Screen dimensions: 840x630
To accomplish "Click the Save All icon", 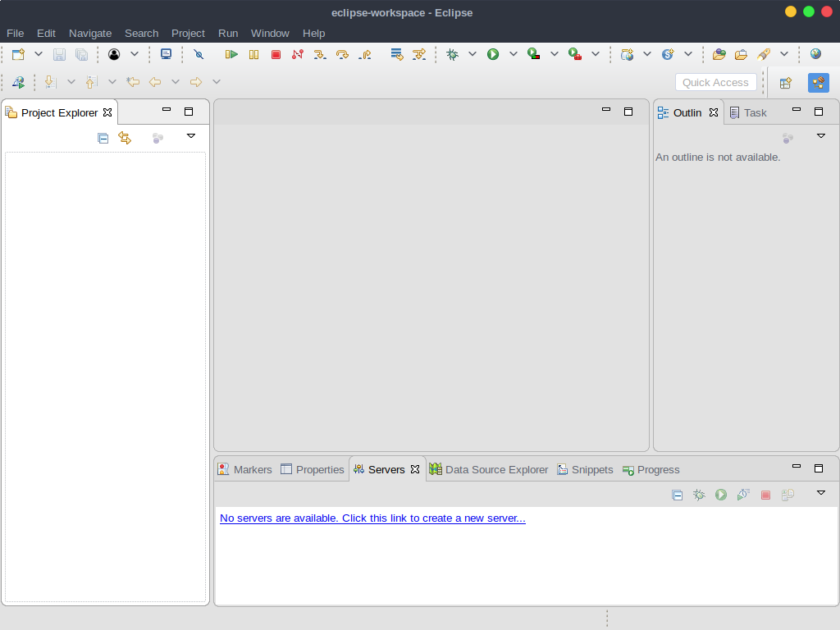I will pos(81,54).
